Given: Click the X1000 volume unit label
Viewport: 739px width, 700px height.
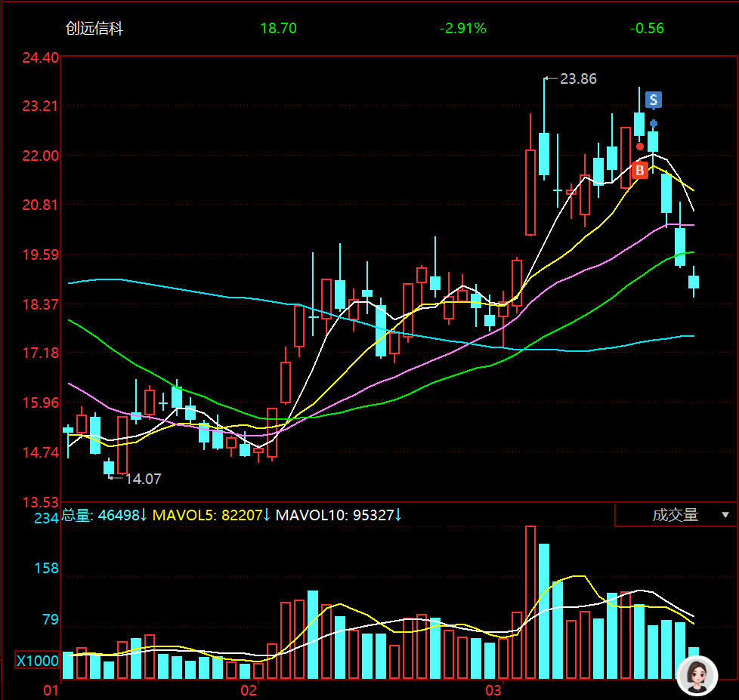Looking at the screenshot, I should (37, 661).
